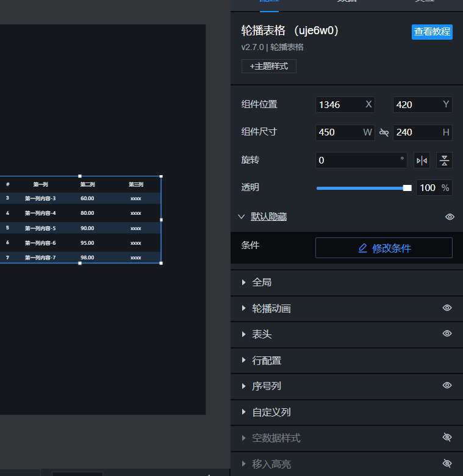
Task: Click the 修改条件 button
Action: (x=384, y=248)
